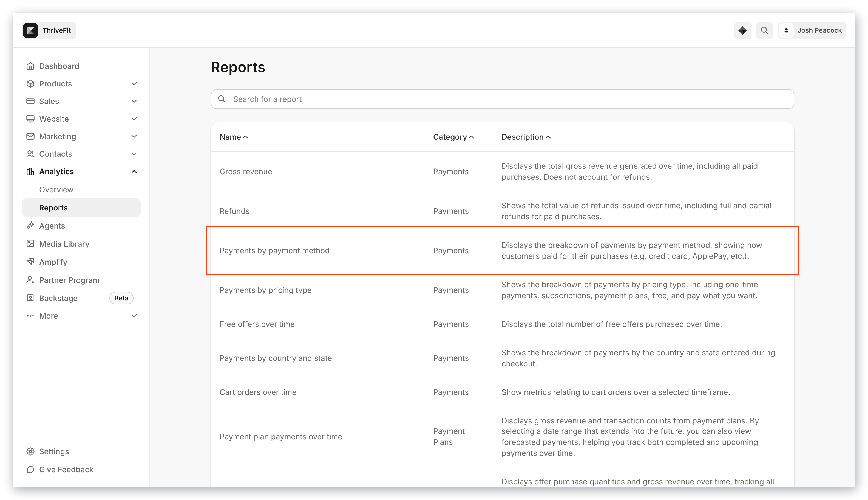Screen dimensions: 868x500
Task: Open the Amplify page
Action: pos(53,262)
